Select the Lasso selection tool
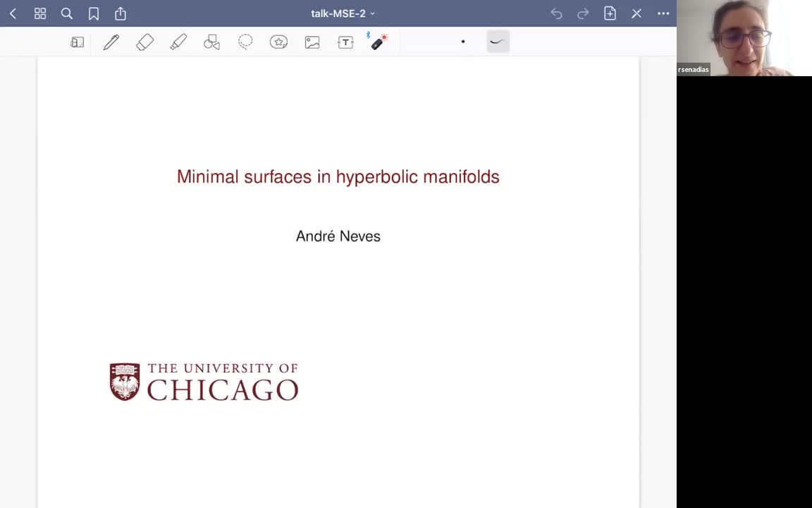Screen dimensions: 812x508 point(245,42)
